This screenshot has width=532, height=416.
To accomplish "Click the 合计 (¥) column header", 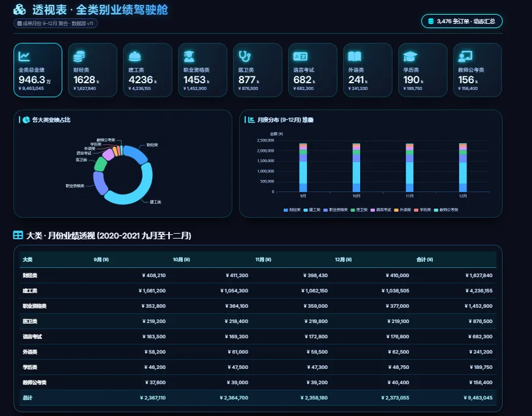I will [425, 259].
